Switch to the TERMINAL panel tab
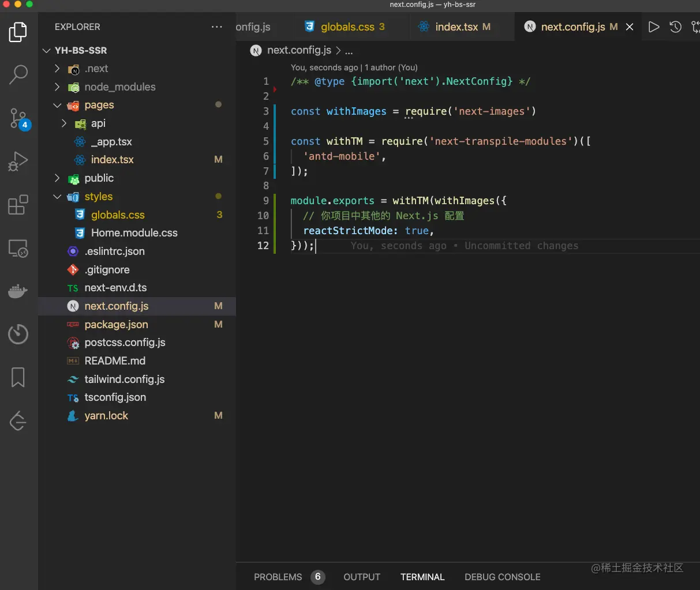700x590 pixels. click(x=422, y=577)
